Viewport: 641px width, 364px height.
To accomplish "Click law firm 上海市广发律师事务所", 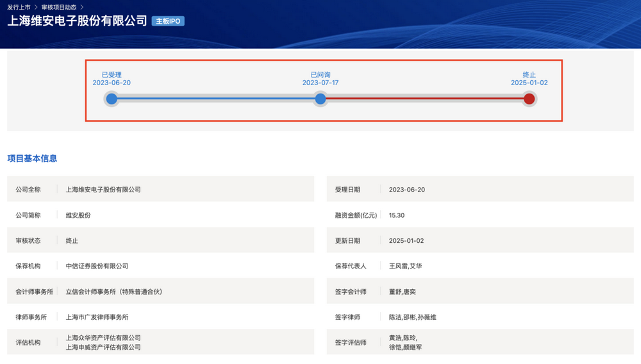I will [97, 317].
